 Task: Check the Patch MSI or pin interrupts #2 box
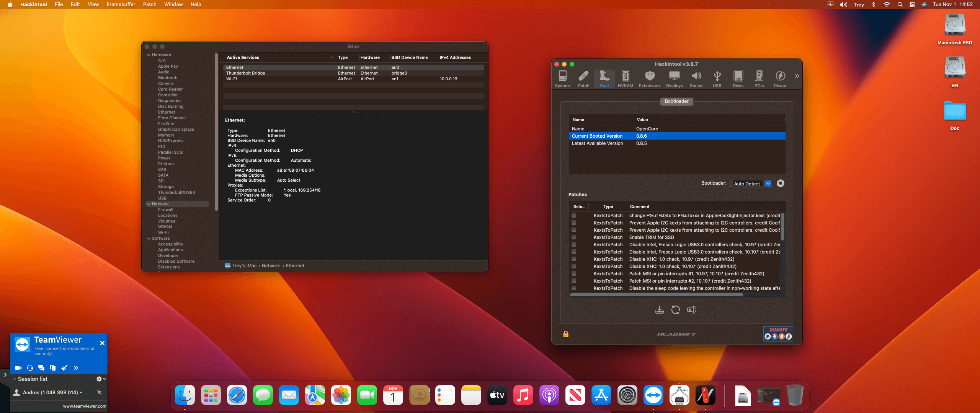pyautogui.click(x=574, y=281)
